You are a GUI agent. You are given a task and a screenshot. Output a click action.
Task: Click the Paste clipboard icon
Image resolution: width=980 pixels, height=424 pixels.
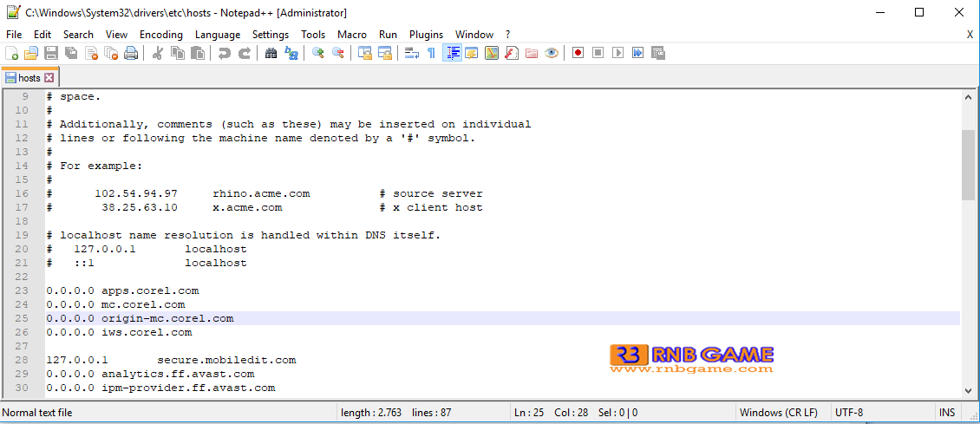point(198,53)
